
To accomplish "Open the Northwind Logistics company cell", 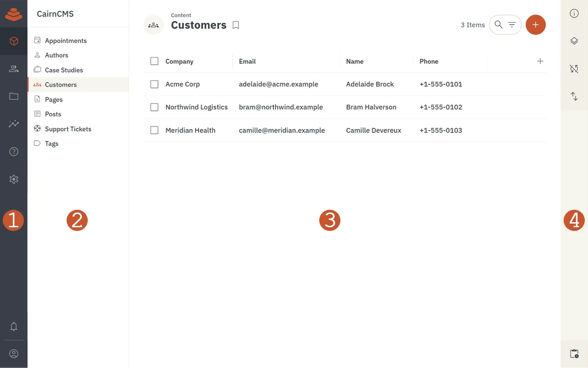I will pos(197,107).
